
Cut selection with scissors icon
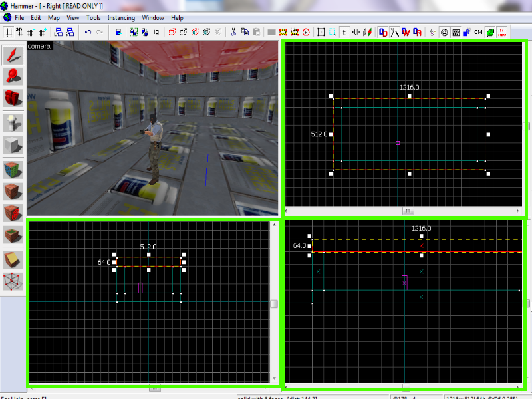coord(233,32)
